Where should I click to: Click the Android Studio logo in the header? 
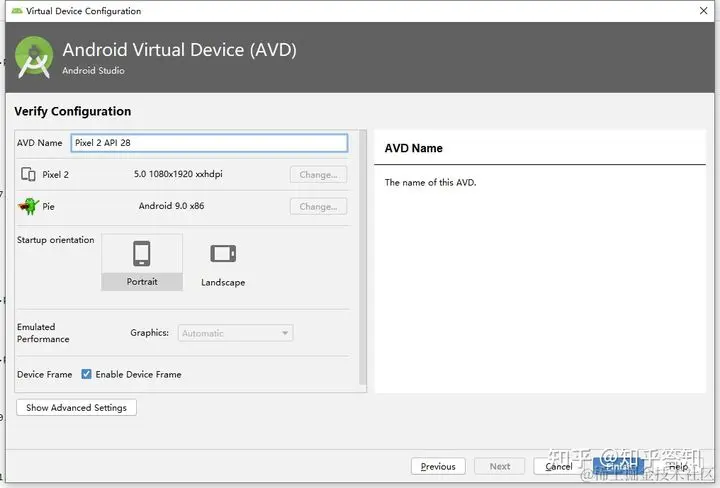[34, 57]
